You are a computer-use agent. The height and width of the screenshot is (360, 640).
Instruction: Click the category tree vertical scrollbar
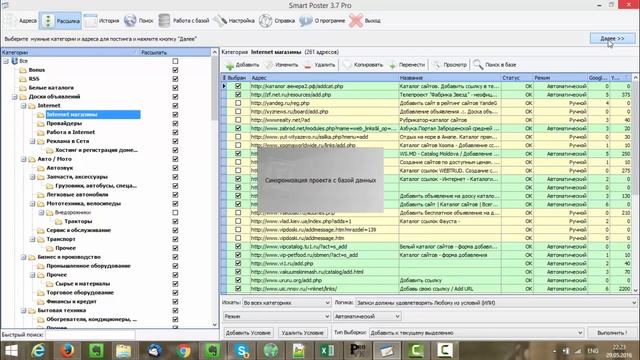pos(215,189)
